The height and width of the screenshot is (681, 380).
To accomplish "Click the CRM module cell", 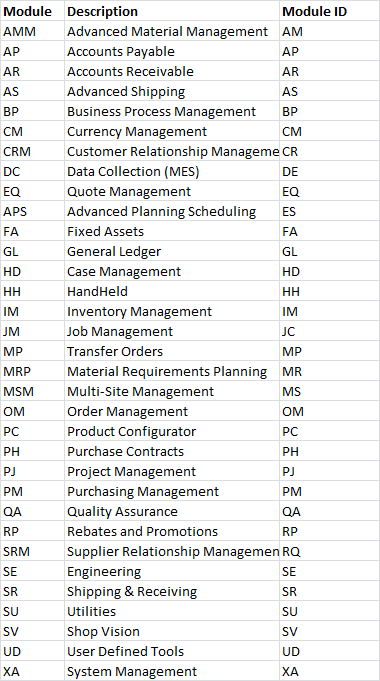I will tap(33, 151).
